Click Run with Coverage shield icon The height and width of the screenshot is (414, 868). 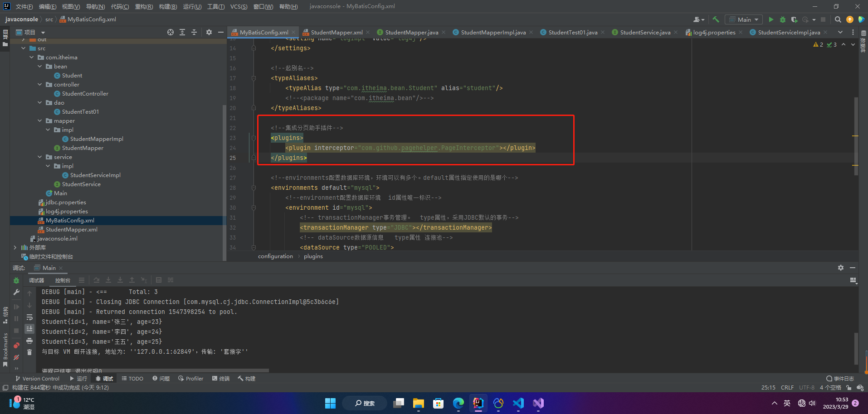point(794,19)
